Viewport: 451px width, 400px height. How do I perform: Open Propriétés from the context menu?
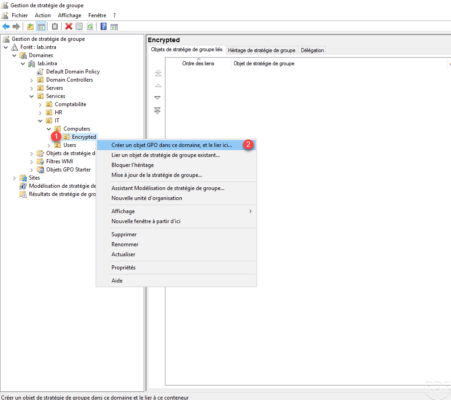[176, 267]
